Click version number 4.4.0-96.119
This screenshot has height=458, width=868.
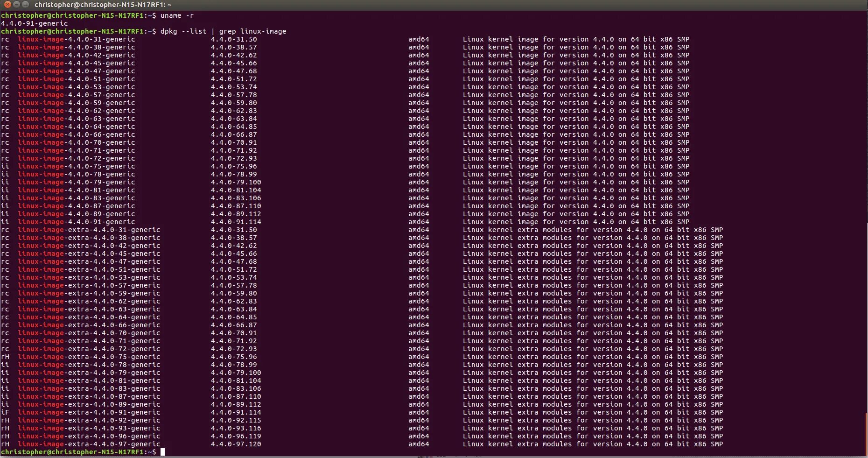236,436
